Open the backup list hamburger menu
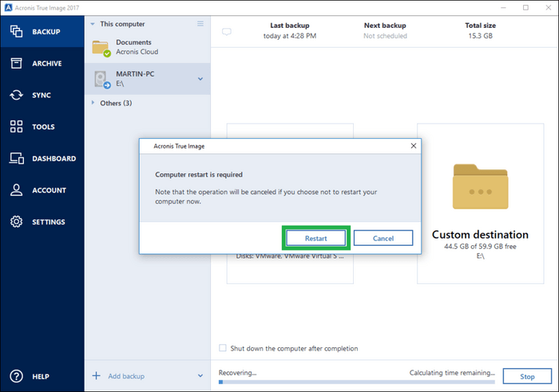Image resolution: width=559 pixels, height=392 pixels. click(200, 23)
